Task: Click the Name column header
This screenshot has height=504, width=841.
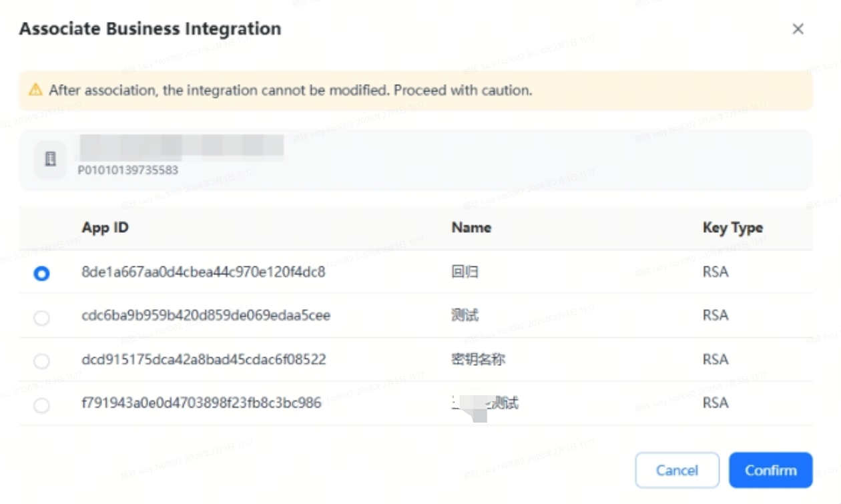Action: coord(471,228)
